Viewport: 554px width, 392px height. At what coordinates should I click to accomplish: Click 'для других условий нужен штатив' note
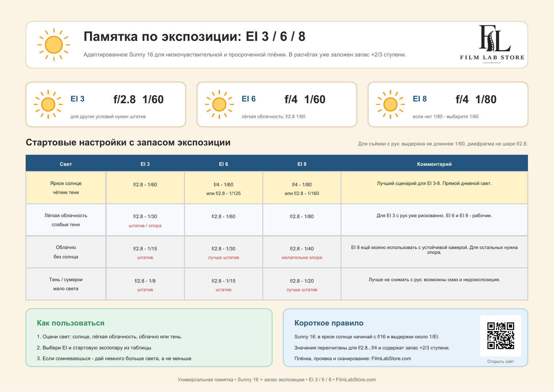[108, 117]
